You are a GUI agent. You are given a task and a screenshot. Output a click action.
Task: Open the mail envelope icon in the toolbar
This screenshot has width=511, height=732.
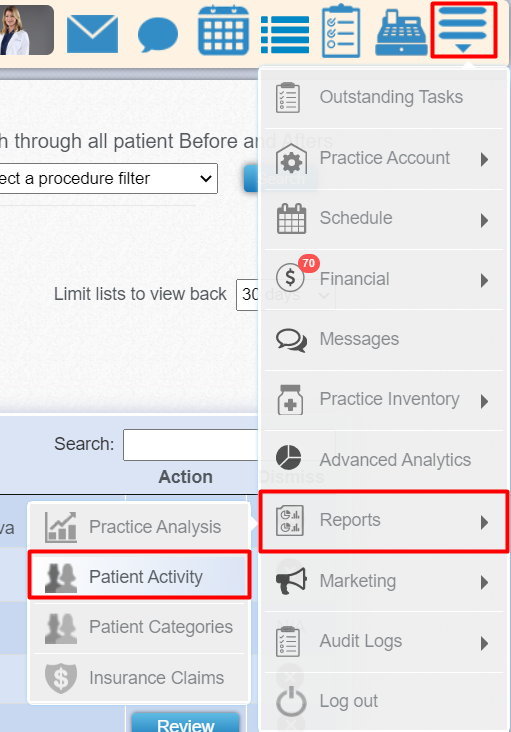(x=92, y=34)
